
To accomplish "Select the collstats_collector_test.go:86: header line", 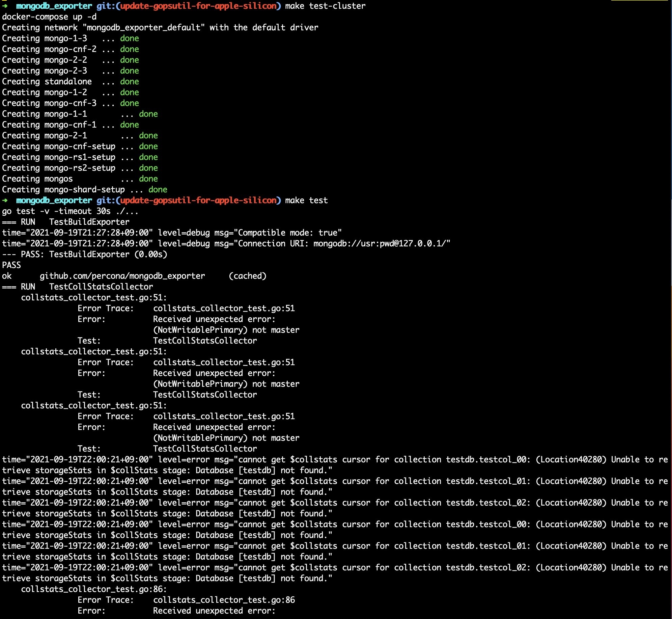I will [x=94, y=589].
